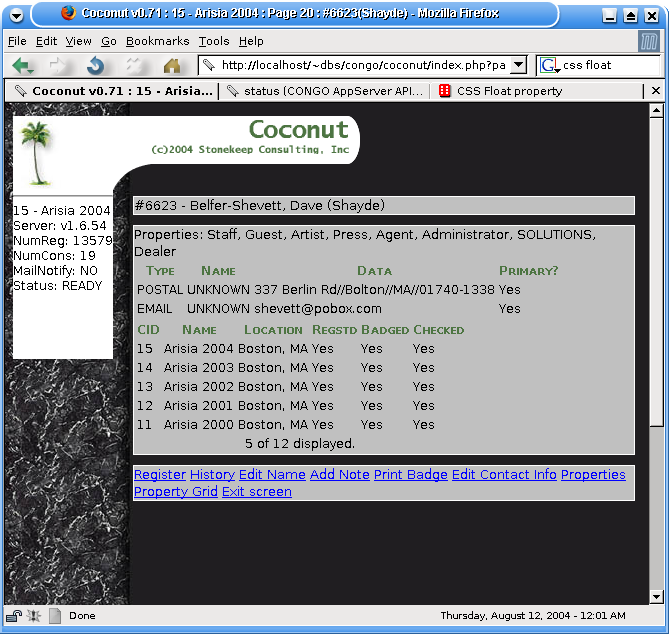
Task: Click the date and time in status bar
Action: [x=533, y=615]
